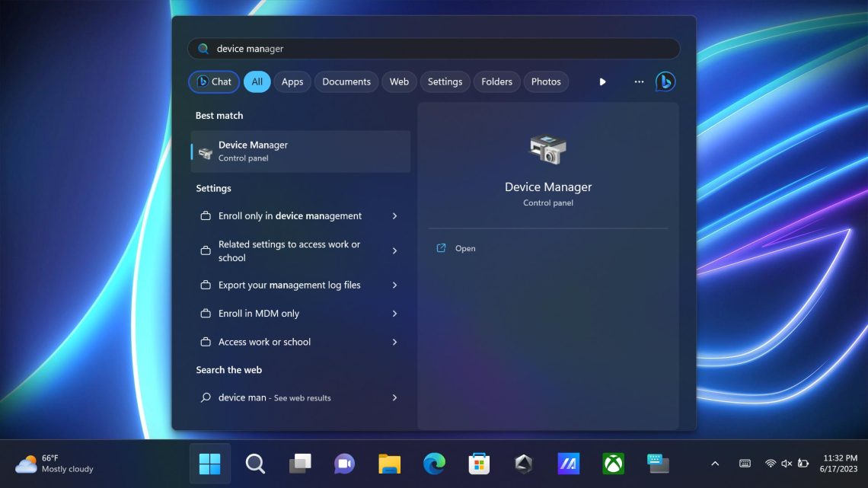Open the weather widget showing 66°F
This screenshot has width=868, height=488.
[54, 464]
